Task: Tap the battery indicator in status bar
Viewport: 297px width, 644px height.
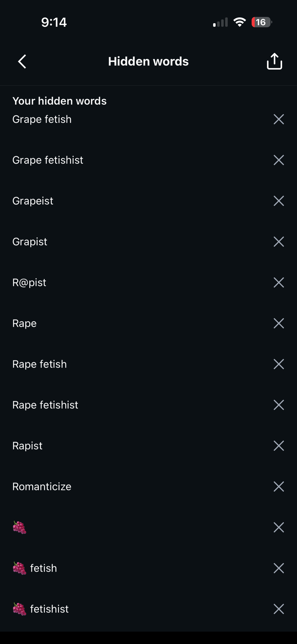Action: (261, 22)
